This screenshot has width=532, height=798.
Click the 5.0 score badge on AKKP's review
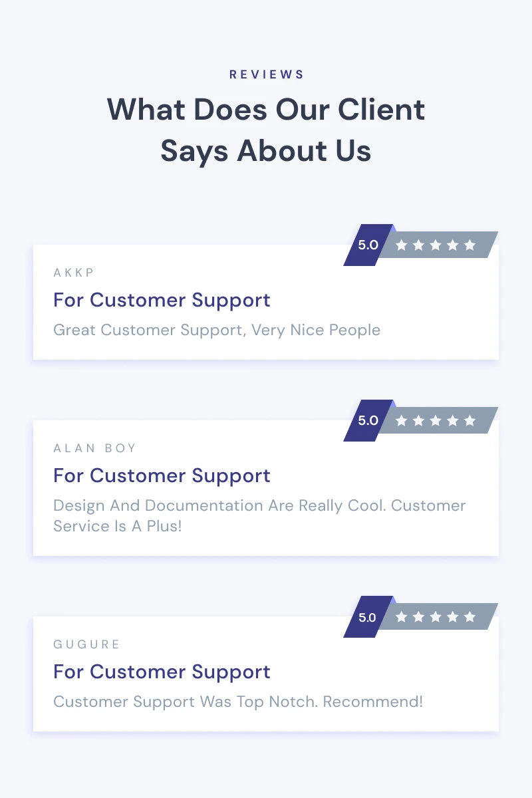pyautogui.click(x=368, y=245)
